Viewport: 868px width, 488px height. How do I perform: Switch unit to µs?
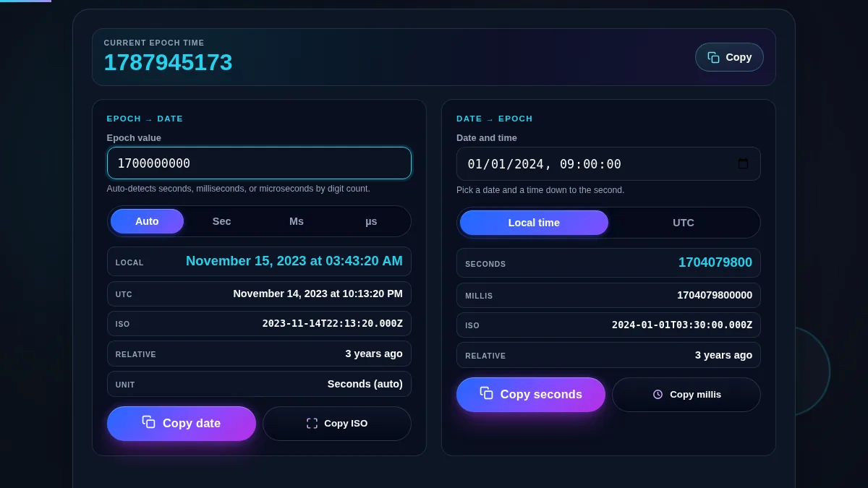(371, 221)
